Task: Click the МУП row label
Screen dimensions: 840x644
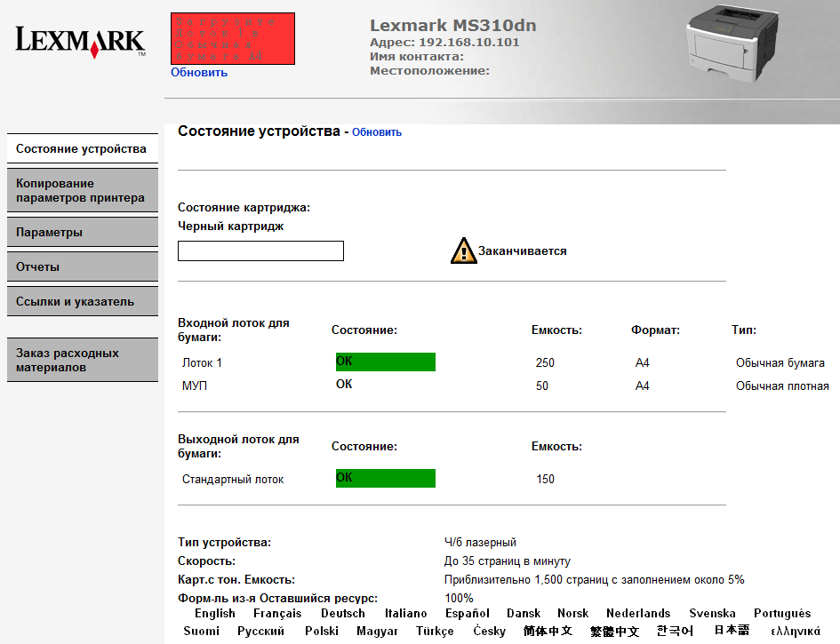Action: 195,386
